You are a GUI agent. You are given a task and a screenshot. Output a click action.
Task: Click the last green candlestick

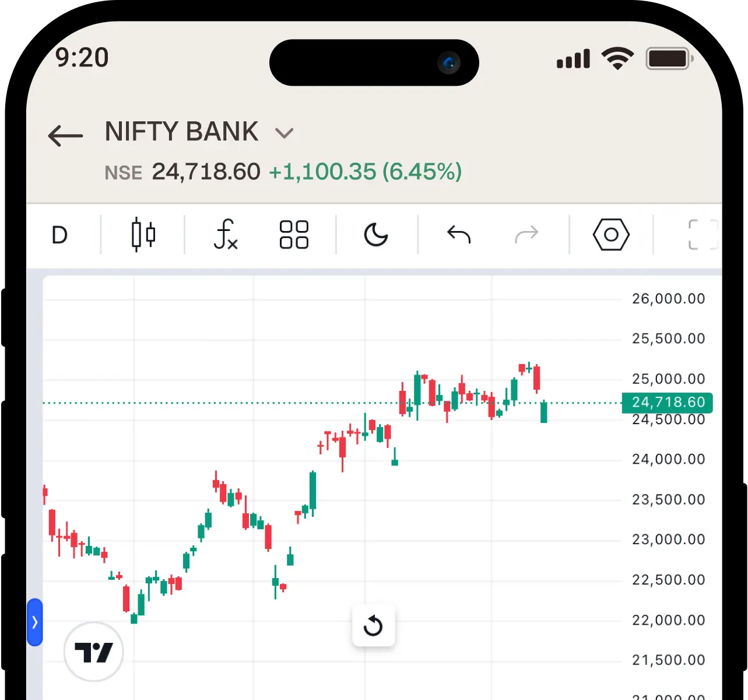[x=544, y=412]
